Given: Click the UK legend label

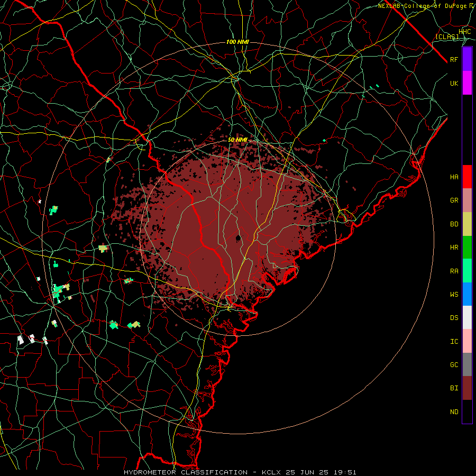Looking at the screenshot, I should click(454, 83).
